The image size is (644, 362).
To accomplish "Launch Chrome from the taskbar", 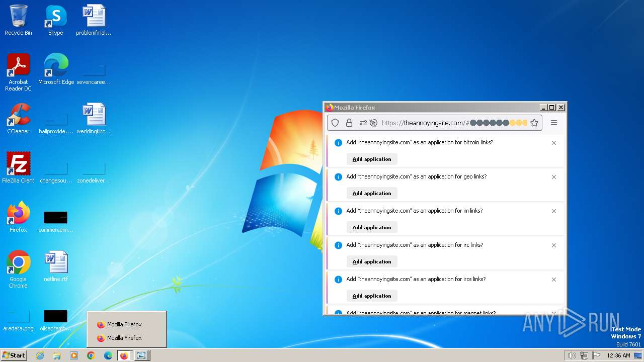I will tap(91, 355).
